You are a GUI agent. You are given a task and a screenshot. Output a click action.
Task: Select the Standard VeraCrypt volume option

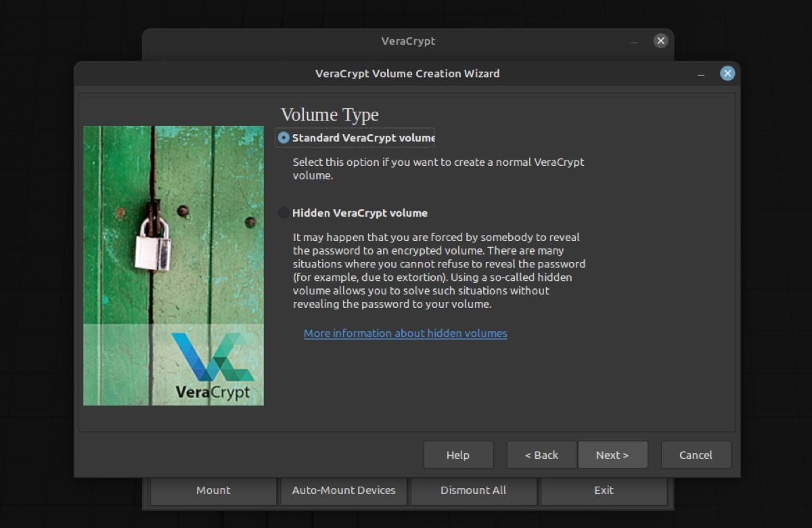point(283,137)
